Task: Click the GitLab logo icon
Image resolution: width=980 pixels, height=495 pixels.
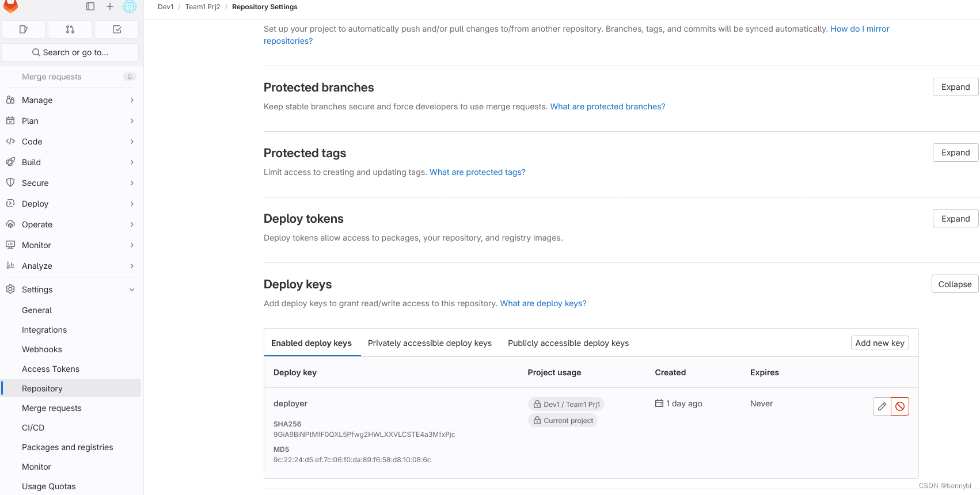Action: click(11, 6)
